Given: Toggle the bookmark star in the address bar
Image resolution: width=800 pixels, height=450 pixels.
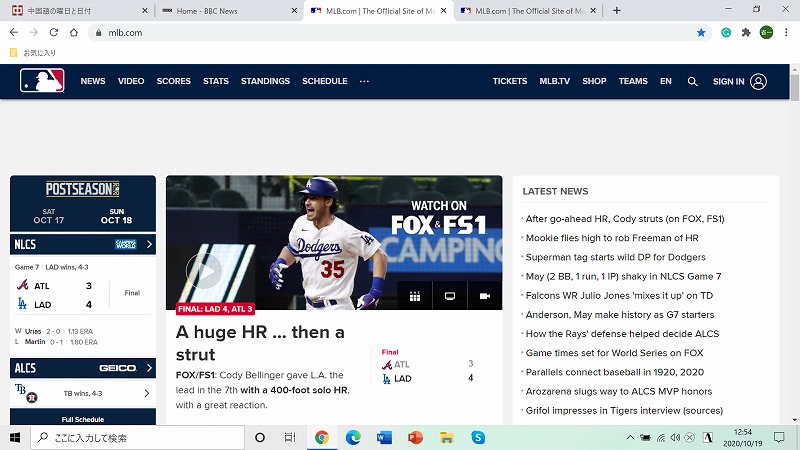Looking at the screenshot, I should pyautogui.click(x=701, y=32).
